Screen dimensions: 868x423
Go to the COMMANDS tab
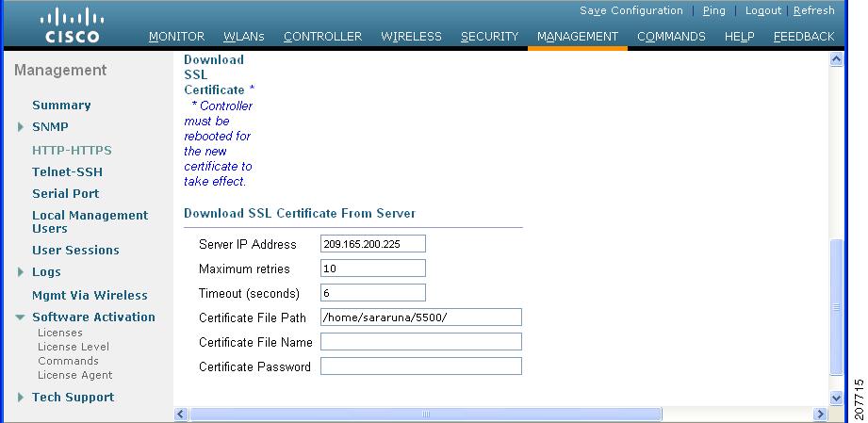671,37
